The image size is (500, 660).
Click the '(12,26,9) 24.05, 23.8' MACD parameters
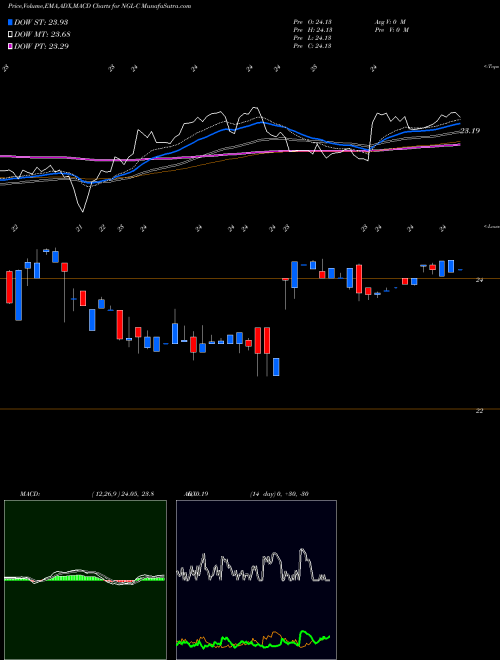pos(122,494)
